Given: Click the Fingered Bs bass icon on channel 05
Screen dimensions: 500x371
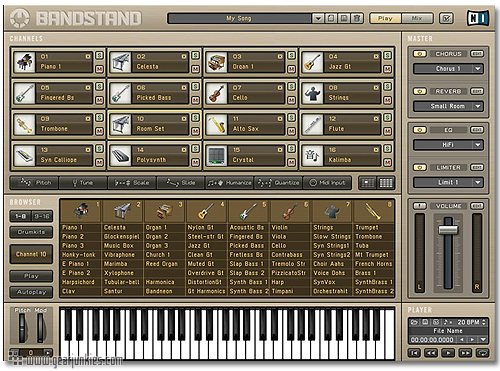Looking at the screenshot, I should click(x=24, y=93).
